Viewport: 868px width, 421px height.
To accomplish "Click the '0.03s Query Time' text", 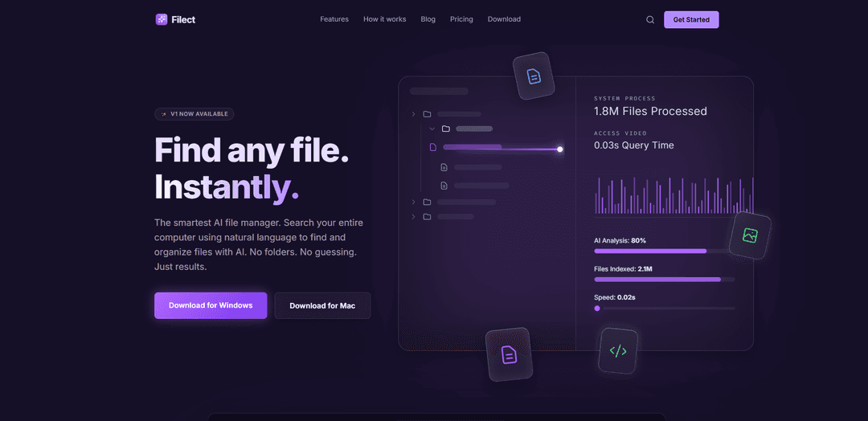I will pos(634,145).
